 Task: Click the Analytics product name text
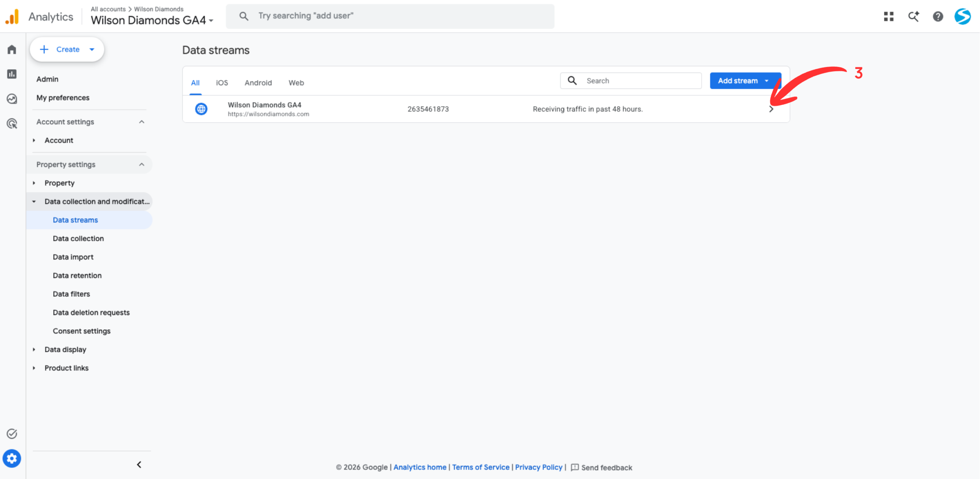click(51, 17)
